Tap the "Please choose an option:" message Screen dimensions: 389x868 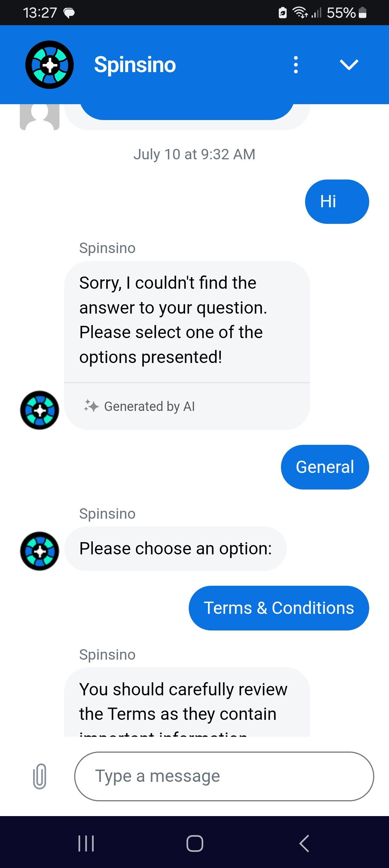pyautogui.click(x=175, y=549)
